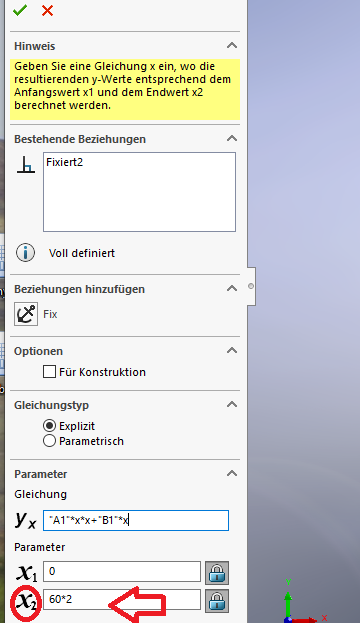This screenshot has width=360, height=623.
Task: Confirm with the green checkmark icon
Action: (x=19, y=10)
